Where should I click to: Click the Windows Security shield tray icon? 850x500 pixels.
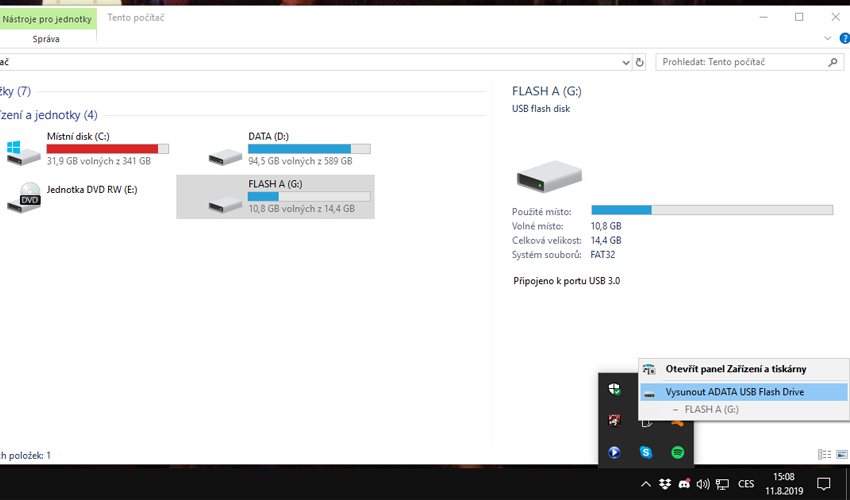(615, 390)
